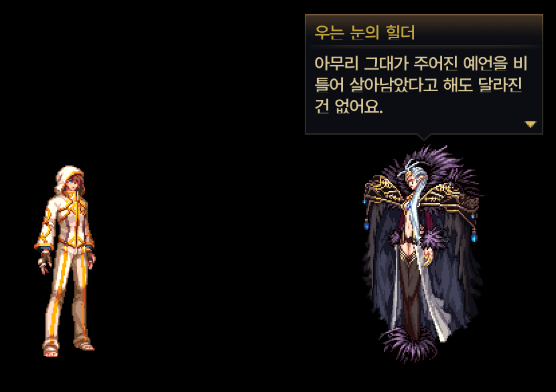Click the dialogue line starting with 아무리 그대가
The width and height of the screenshot is (556, 392).
click(x=421, y=64)
